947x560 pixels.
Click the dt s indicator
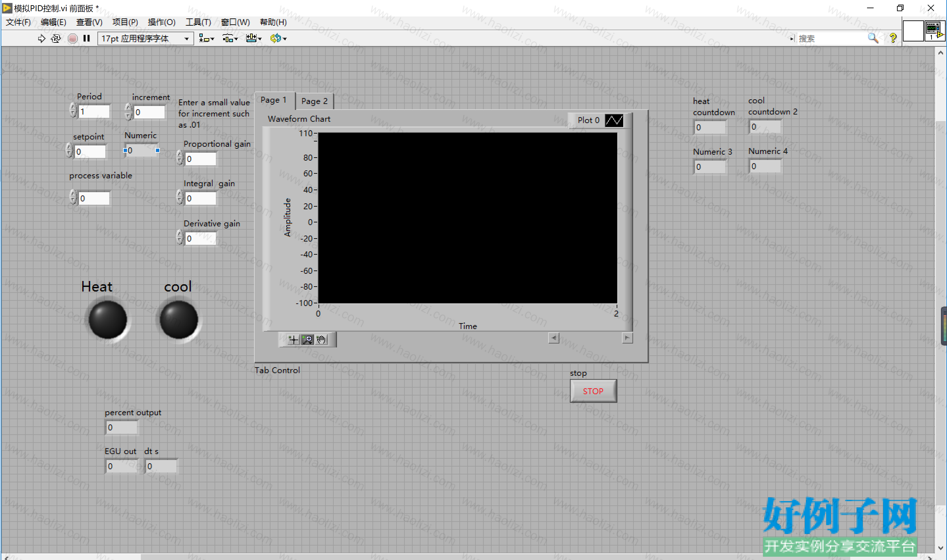tap(162, 466)
